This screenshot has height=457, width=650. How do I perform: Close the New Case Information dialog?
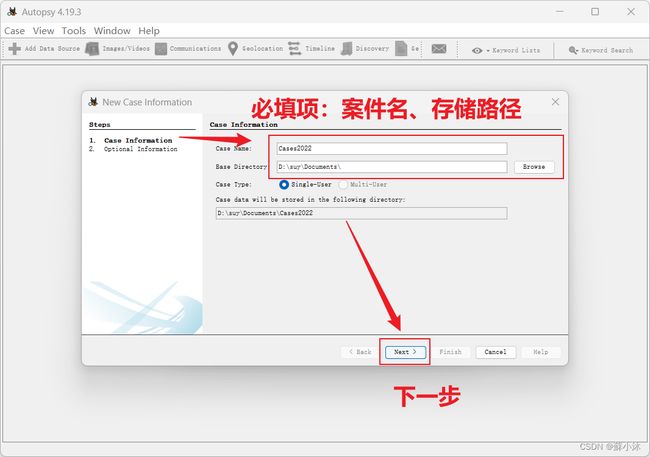pos(555,102)
